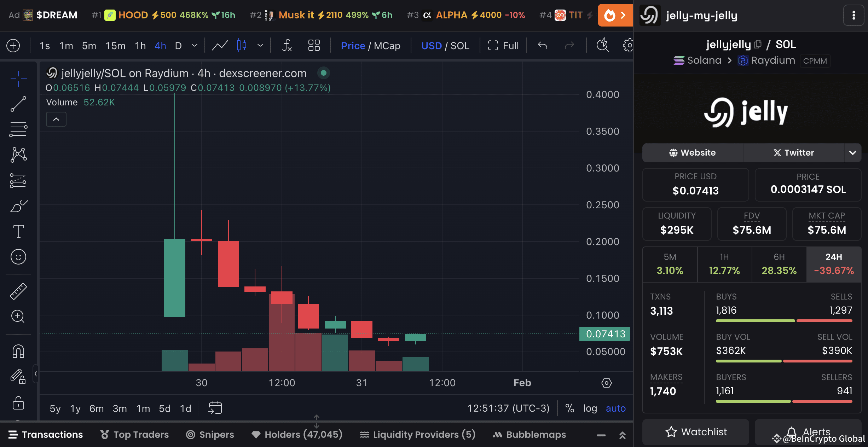Expand the social links dropdown beside Twitter
The image size is (868, 447).
[853, 152]
